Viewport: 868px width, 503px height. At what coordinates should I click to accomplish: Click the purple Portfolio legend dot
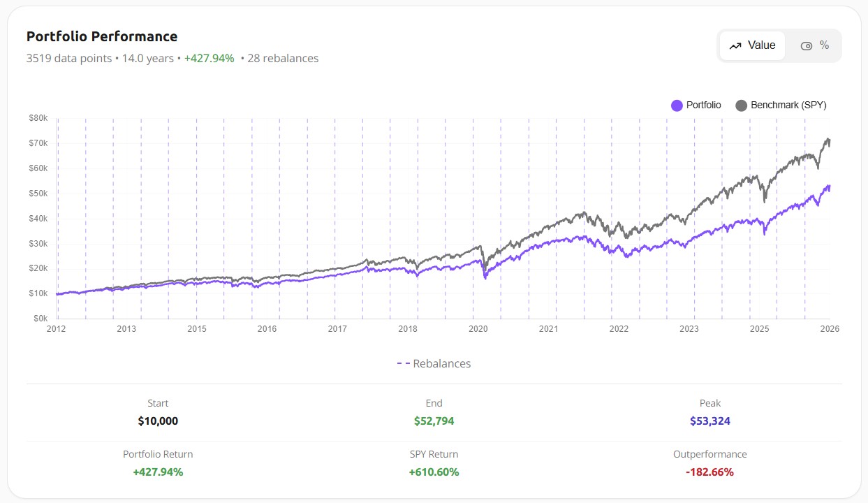677,105
